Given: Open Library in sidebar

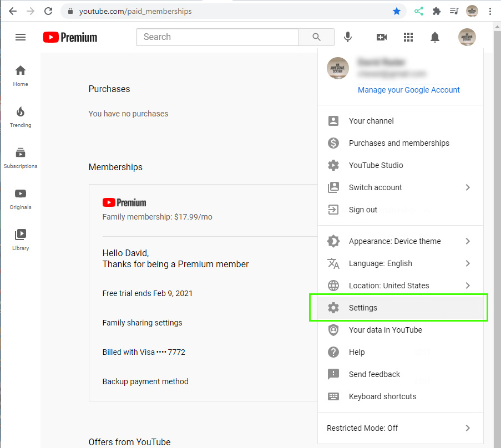Looking at the screenshot, I should (21, 240).
